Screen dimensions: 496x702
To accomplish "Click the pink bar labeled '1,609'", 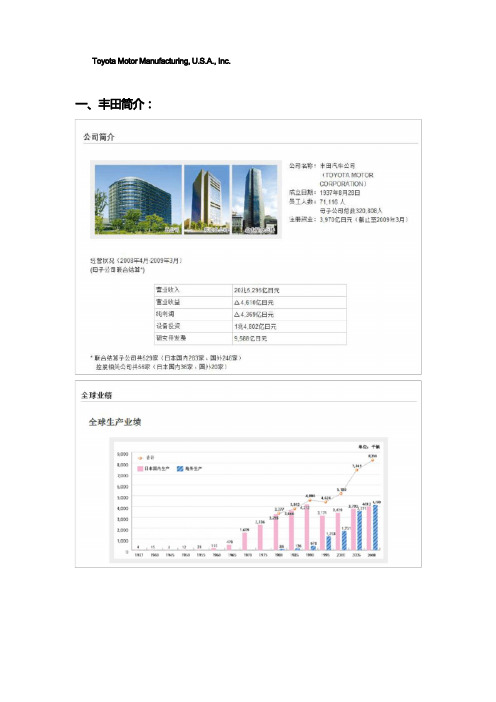I will tap(244, 541).
